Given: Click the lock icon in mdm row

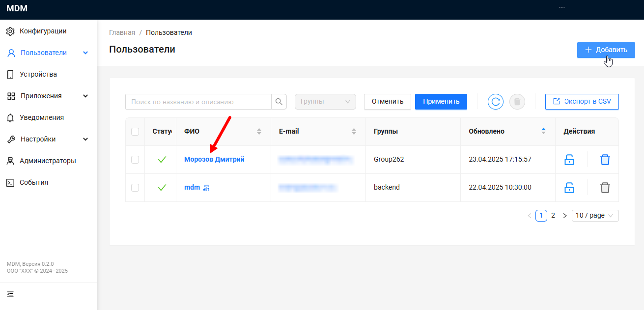Looking at the screenshot, I should pyautogui.click(x=569, y=188).
